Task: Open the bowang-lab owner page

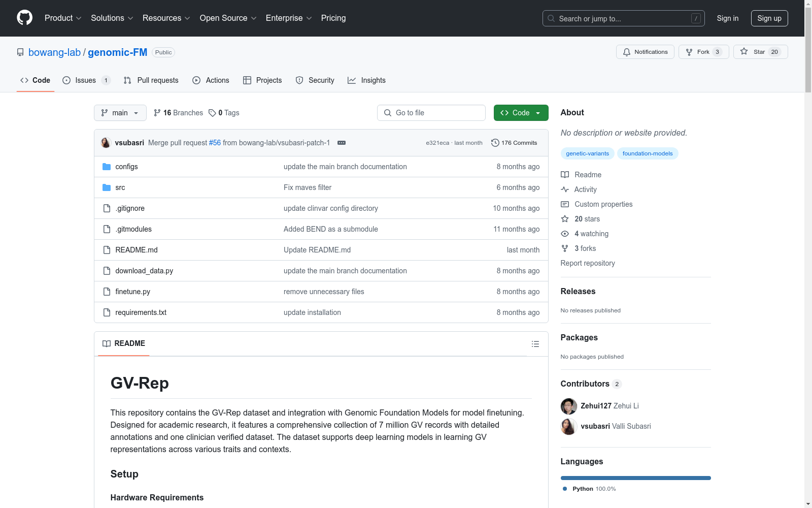Action: [x=54, y=52]
